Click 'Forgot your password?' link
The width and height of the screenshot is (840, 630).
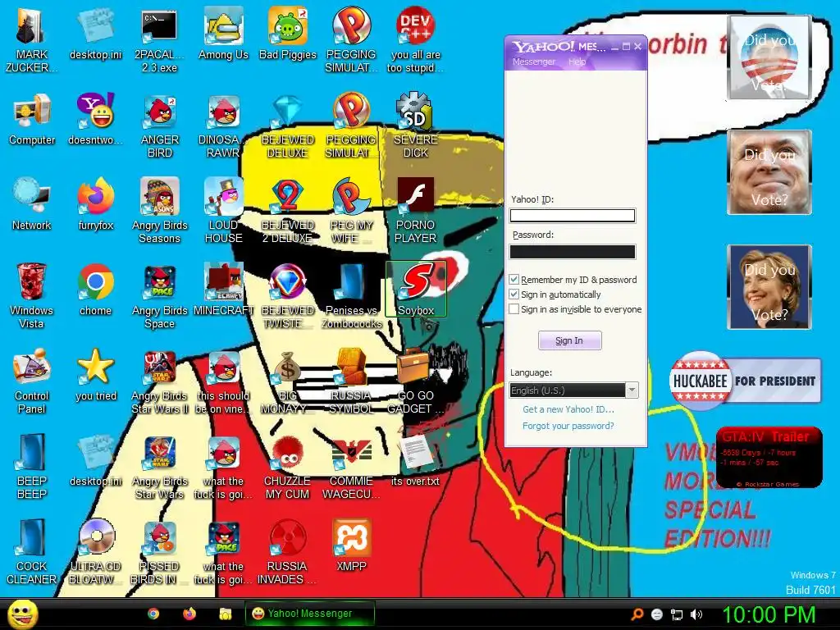tap(568, 426)
